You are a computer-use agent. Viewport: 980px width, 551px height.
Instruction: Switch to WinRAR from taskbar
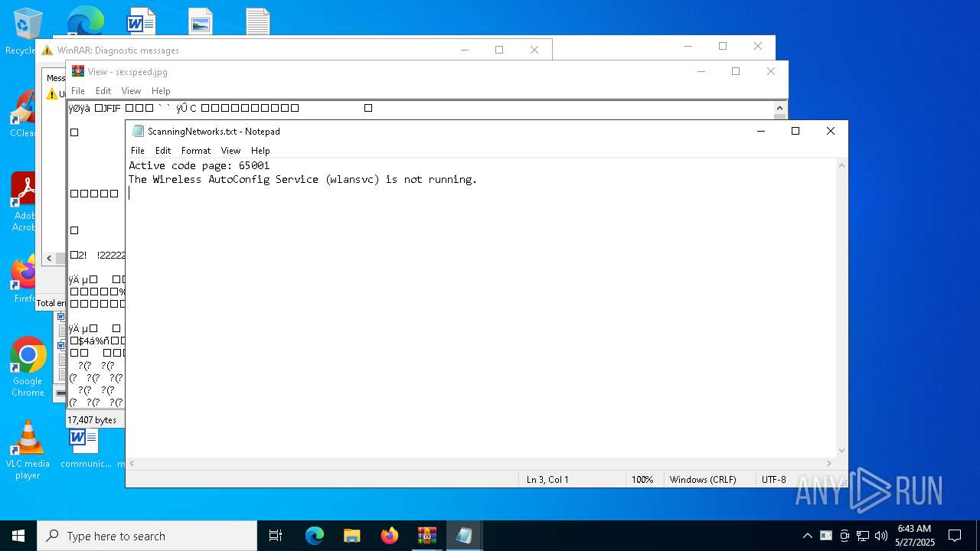coord(426,536)
